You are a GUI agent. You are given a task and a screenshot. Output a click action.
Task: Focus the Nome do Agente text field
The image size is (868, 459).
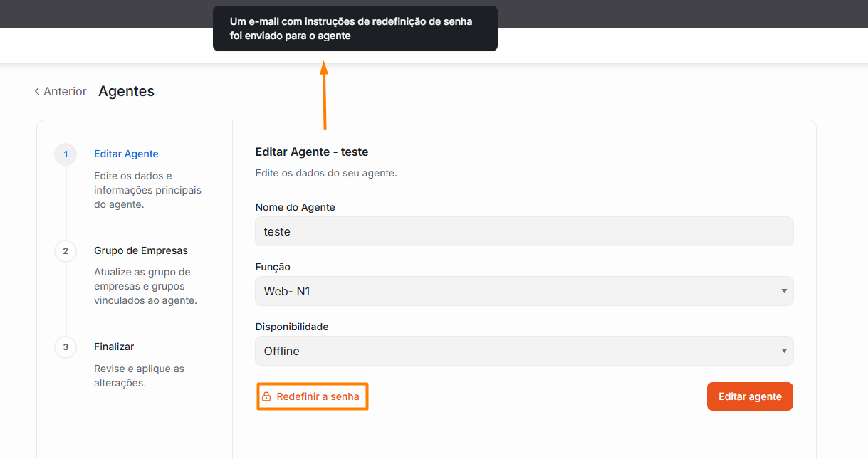pos(523,231)
